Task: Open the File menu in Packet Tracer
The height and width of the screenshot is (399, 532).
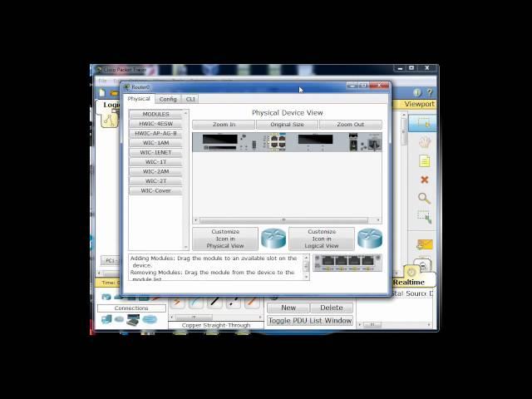Action: 102,81
